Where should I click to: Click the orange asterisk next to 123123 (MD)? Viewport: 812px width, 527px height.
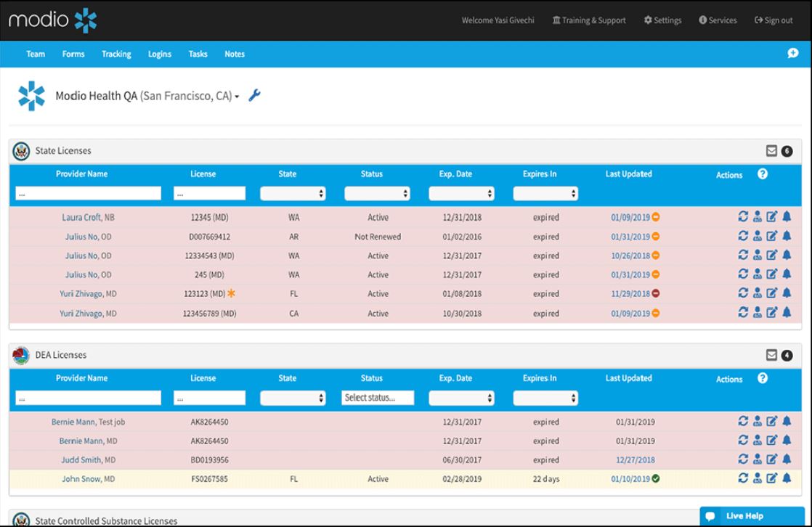[231, 293]
